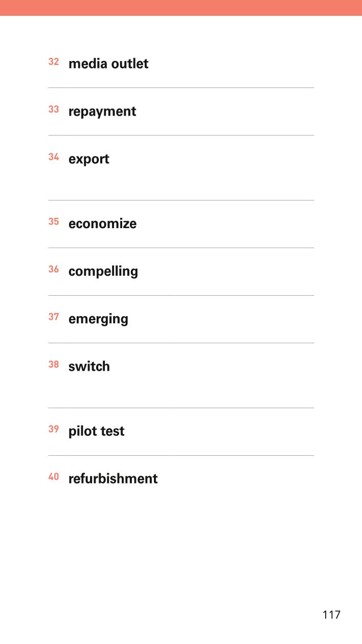This screenshot has height=644, width=362.
Task: Select the word 'repayment'
Action: tap(102, 112)
